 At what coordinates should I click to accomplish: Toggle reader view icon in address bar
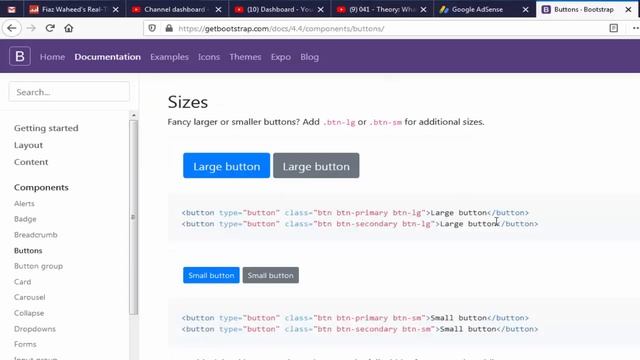point(613,28)
